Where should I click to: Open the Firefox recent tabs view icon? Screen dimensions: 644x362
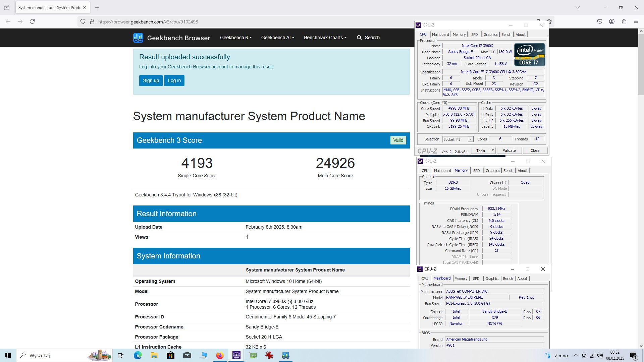pos(7,7)
